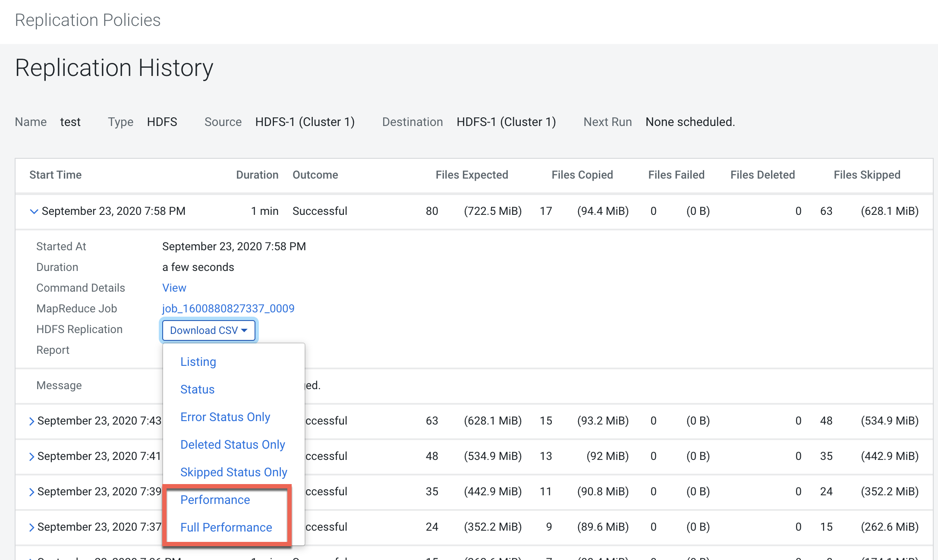The width and height of the screenshot is (938, 560).
Task: Expand the 7:39 replication run row
Action: coord(31,492)
